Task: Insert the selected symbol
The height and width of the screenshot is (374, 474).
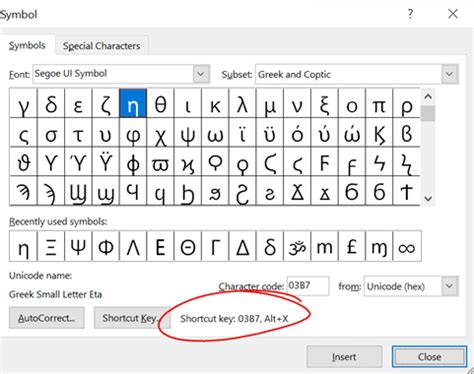Action: coord(344,357)
